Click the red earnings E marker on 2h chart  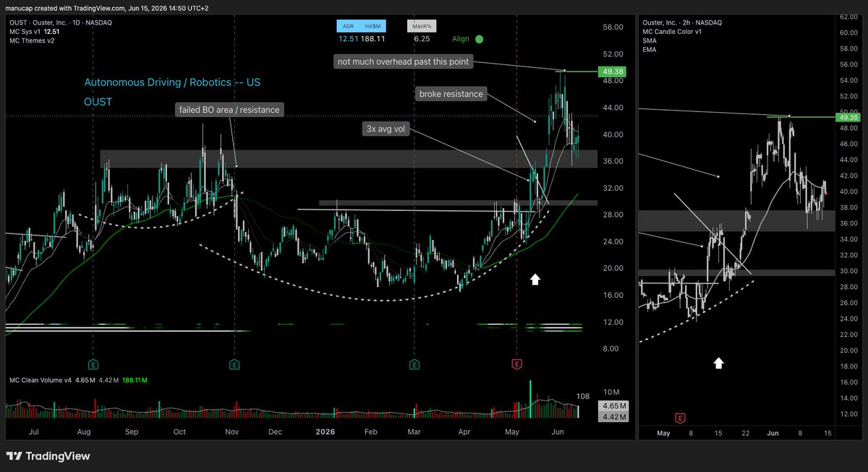click(x=680, y=418)
